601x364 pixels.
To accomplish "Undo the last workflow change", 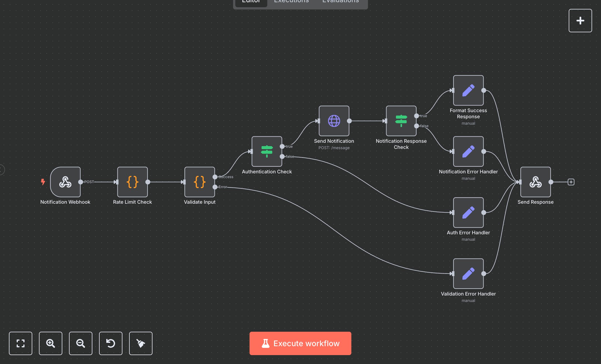I will (x=111, y=343).
